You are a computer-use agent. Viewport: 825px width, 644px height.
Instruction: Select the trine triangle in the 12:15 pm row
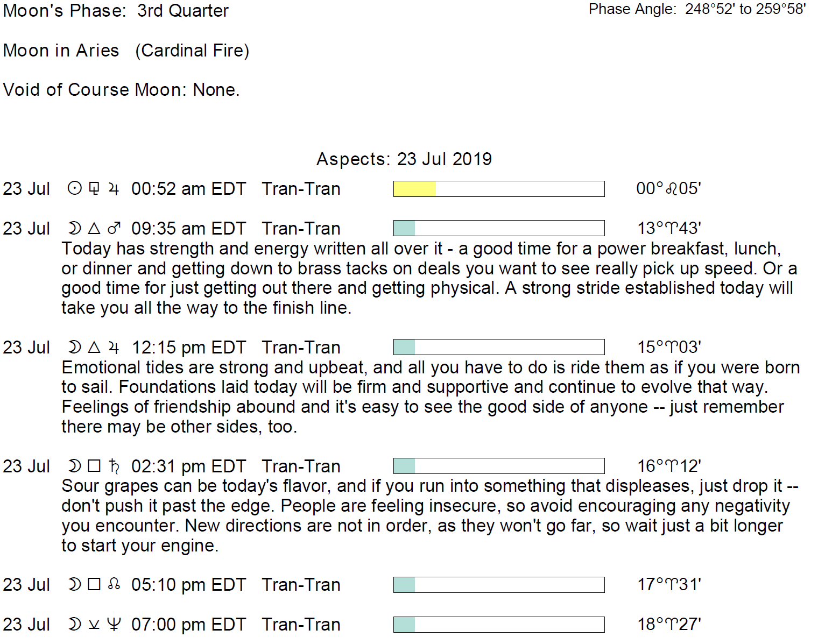(94, 348)
